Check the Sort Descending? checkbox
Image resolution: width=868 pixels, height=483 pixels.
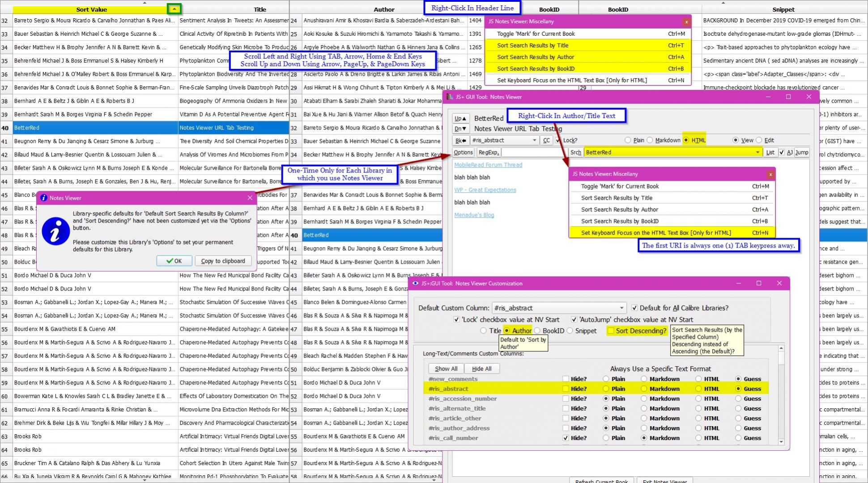coord(611,331)
